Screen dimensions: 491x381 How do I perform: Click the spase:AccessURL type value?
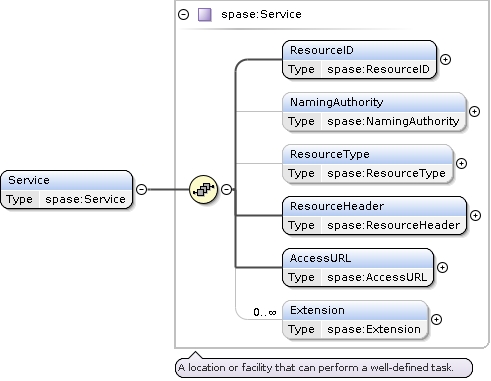point(377,277)
